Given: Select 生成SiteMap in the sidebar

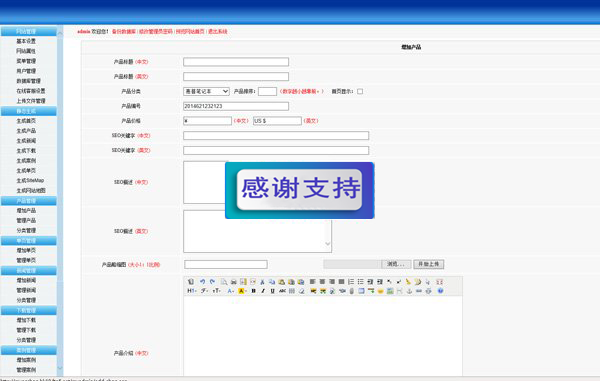Looking at the screenshot, I should (30, 180).
